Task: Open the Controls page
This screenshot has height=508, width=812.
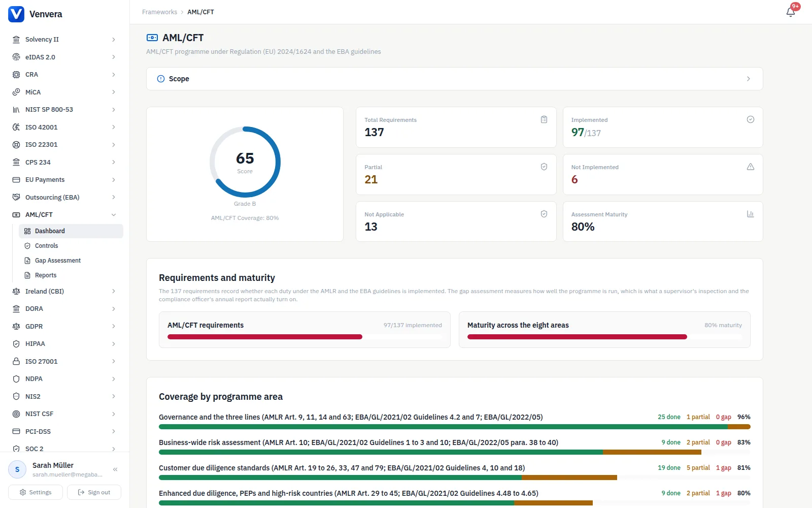Action: (x=71, y=246)
